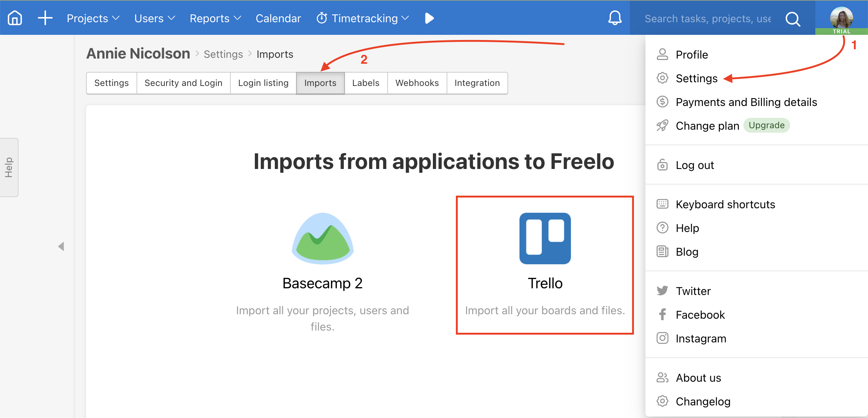Click the Help question mark icon
Screen dimensions: 868x418
point(662,228)
